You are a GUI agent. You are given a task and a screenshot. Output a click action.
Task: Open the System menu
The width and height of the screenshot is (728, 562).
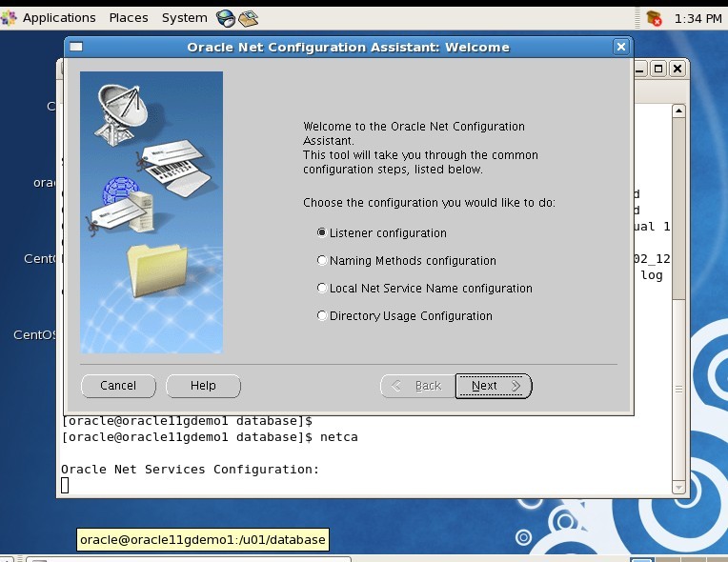[184, 18]
